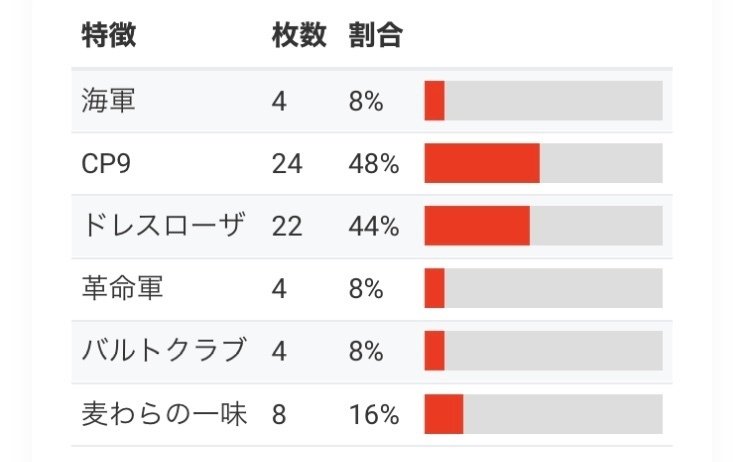
Task: Click the 海軍 8% red bar
Action: 434,100
